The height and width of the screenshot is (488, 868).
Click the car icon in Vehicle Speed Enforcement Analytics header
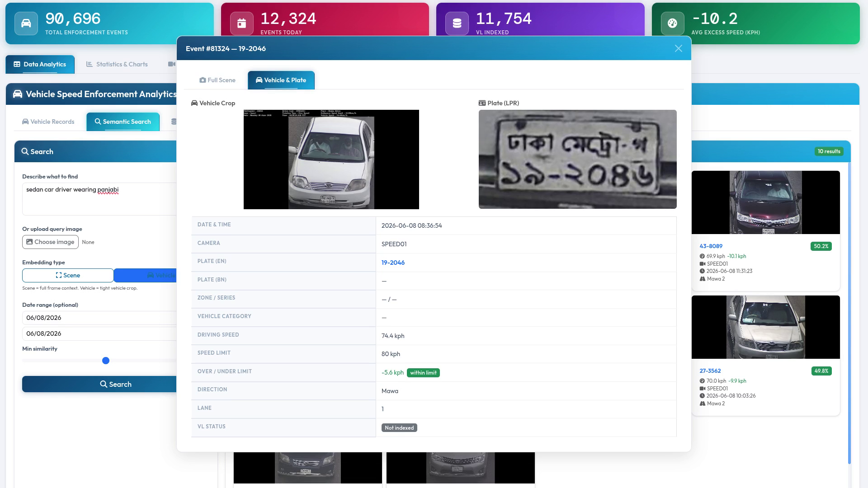coord(18,94)
